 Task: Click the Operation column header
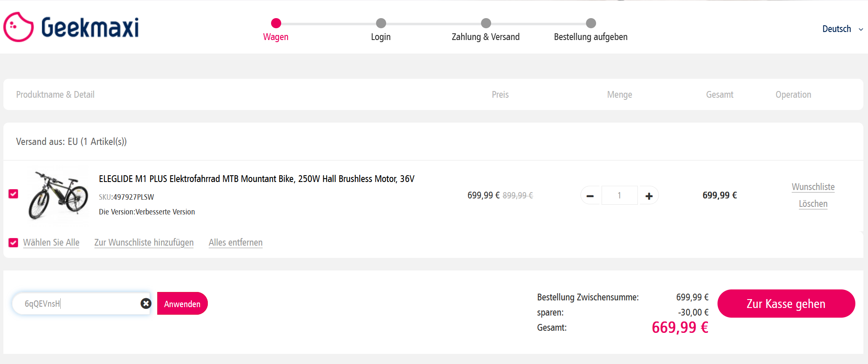(x=793, y=94)
